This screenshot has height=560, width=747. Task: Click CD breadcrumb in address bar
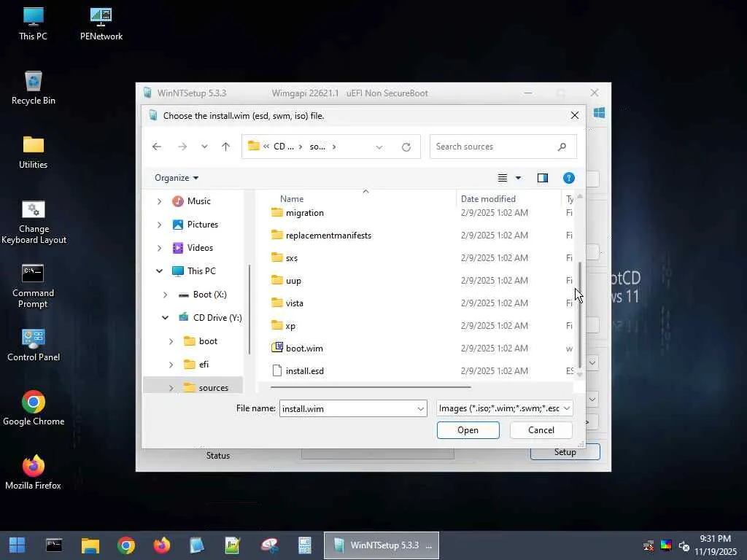[x=283, y=147]
